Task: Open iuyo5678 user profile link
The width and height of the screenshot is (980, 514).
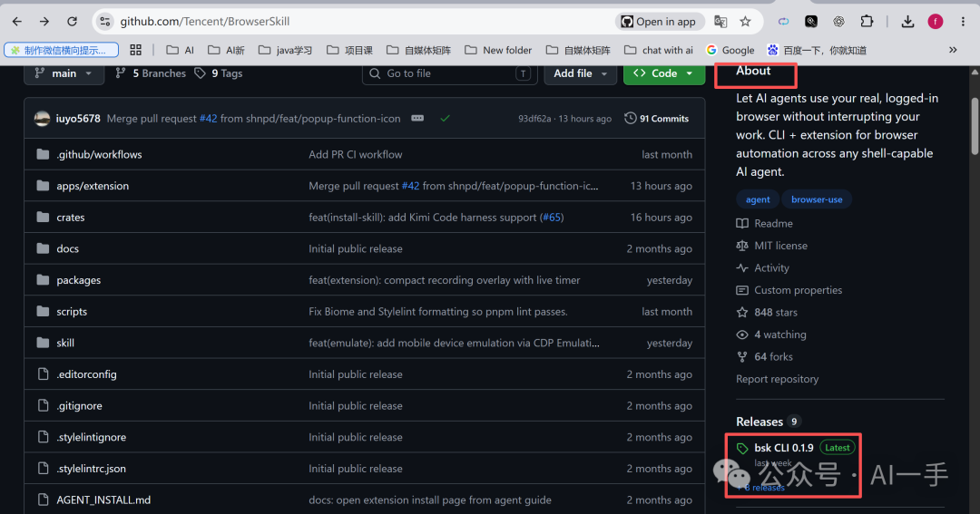Action: click(78, 118)
